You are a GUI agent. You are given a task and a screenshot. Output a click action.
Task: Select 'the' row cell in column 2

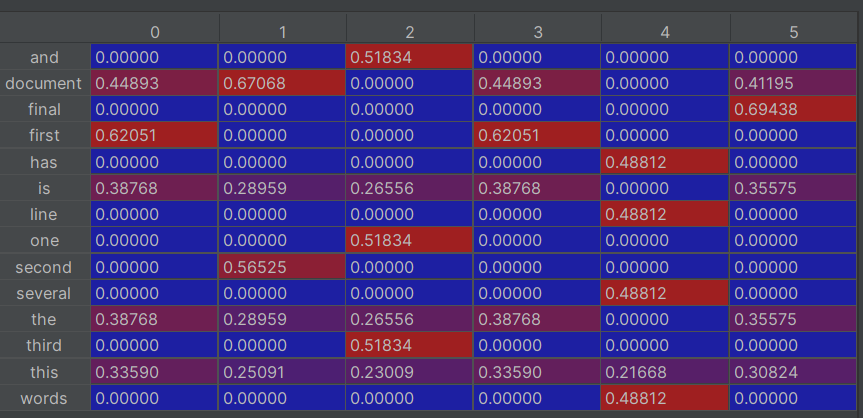pos(409,319)
